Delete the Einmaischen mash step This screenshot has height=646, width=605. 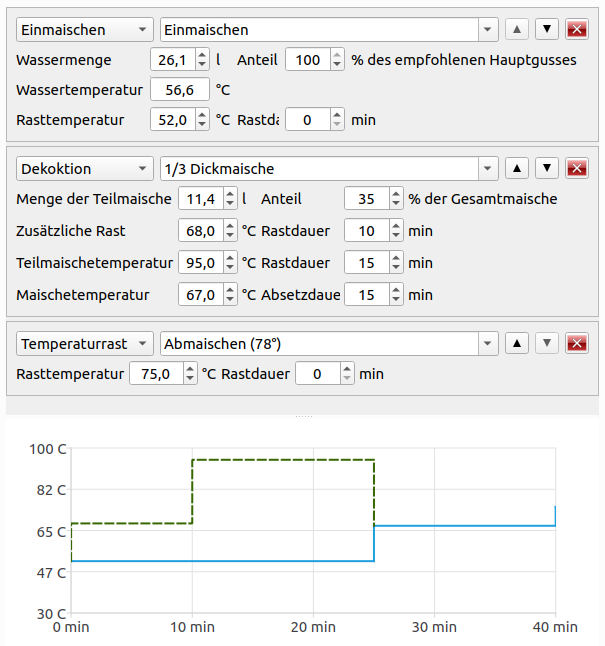click(576, 30)
